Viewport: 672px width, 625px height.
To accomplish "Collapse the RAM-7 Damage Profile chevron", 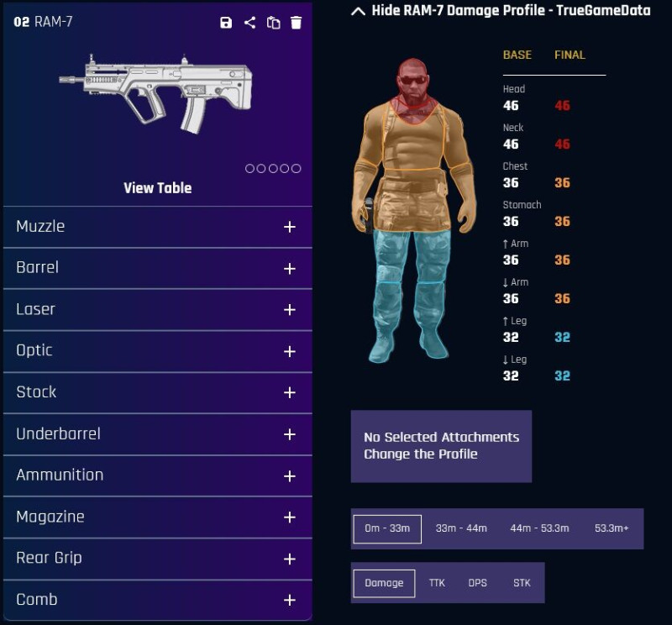I will coord(359,11).
